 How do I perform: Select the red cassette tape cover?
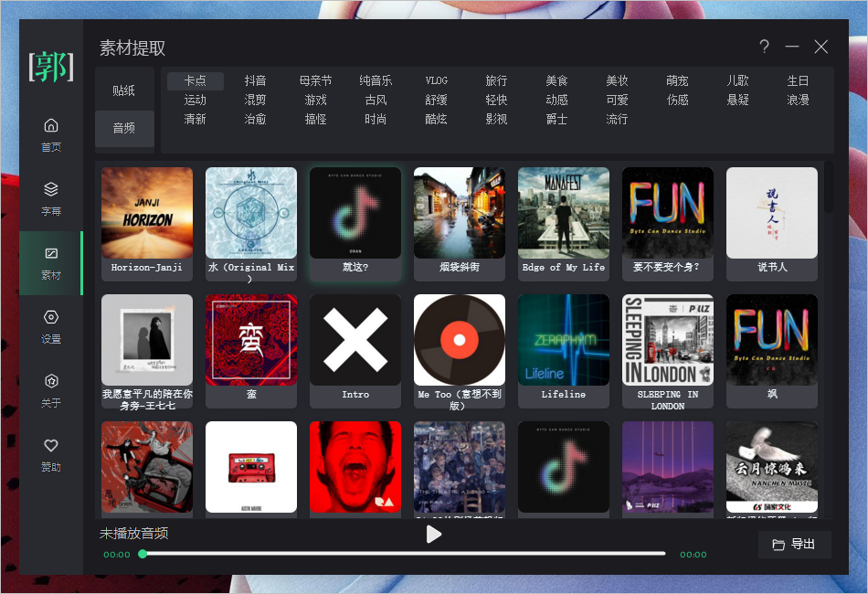click(x=251, y=467)
